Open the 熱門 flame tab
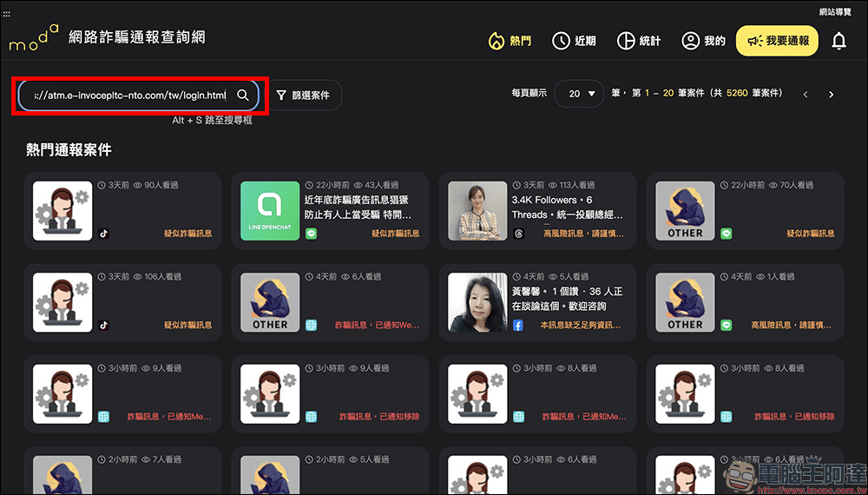The height and width of the screenshot is (495, 868). [510, 41]
